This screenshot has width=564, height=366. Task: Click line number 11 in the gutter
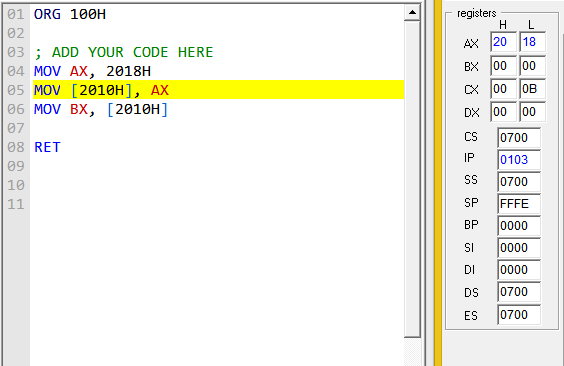[16, 205]
